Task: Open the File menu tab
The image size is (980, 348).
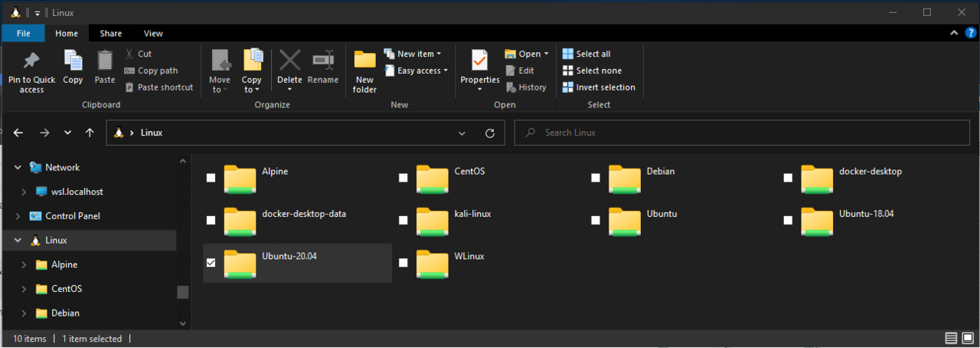Action: 24,33
